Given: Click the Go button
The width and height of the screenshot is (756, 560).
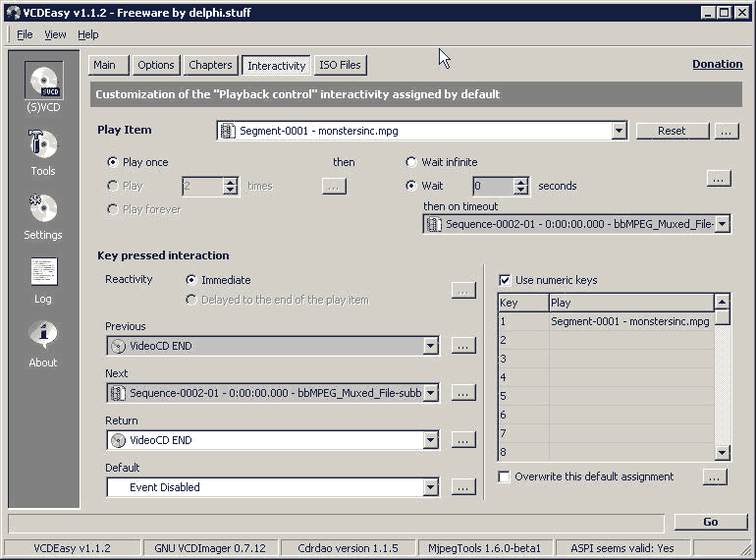Looking at the screenshot, I should [x=710, y=522].
